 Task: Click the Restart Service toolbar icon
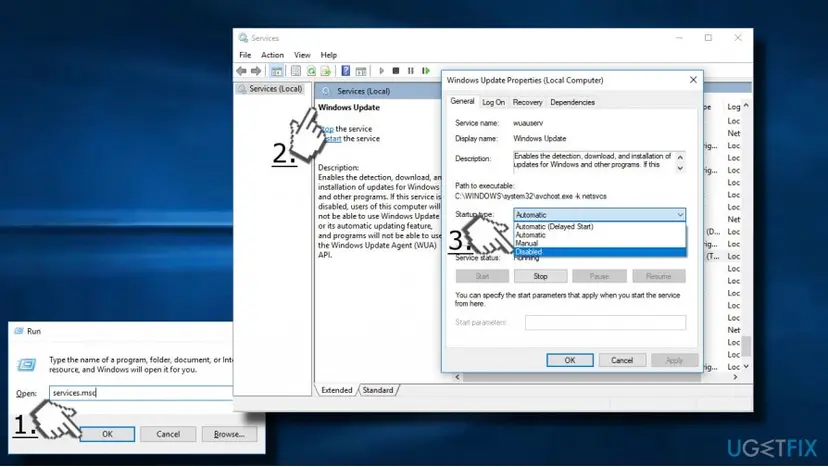point(426,71)
